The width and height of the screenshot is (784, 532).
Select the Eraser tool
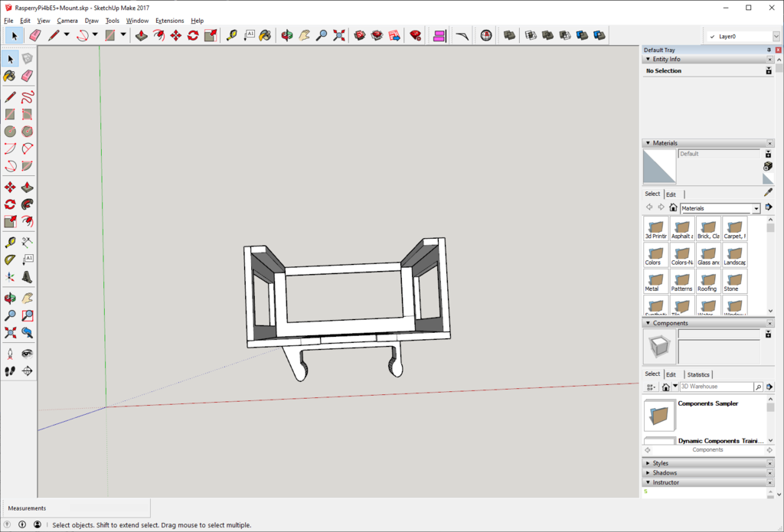[x=28, y=76]
